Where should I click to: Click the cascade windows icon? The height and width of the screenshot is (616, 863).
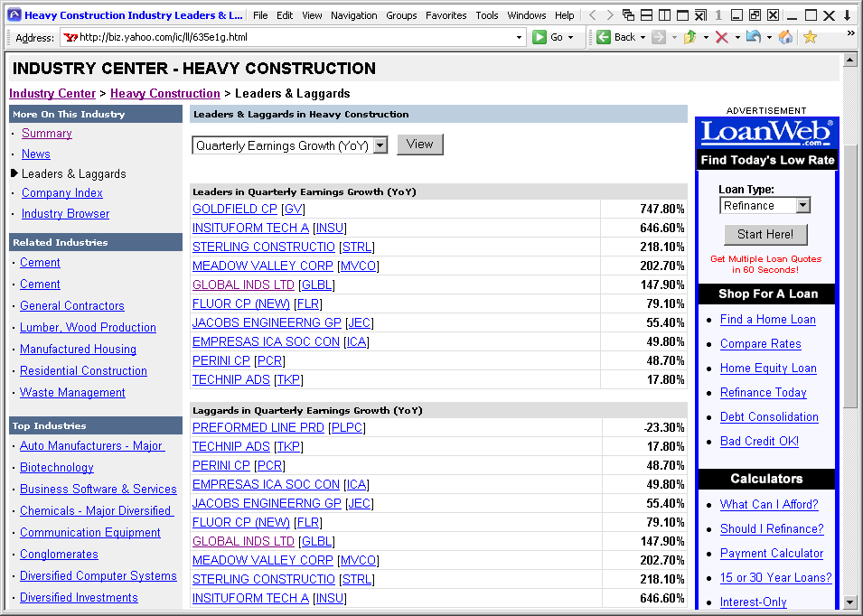coord(627,14)
